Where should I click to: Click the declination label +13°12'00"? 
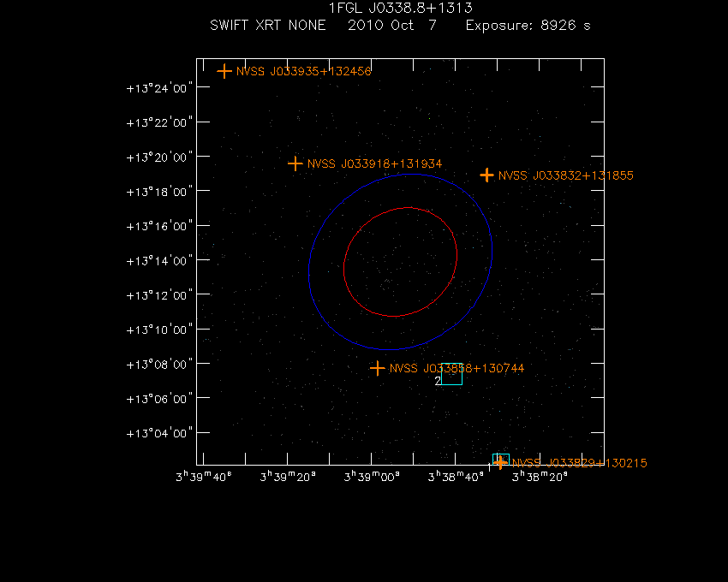(x=159, y=295)
